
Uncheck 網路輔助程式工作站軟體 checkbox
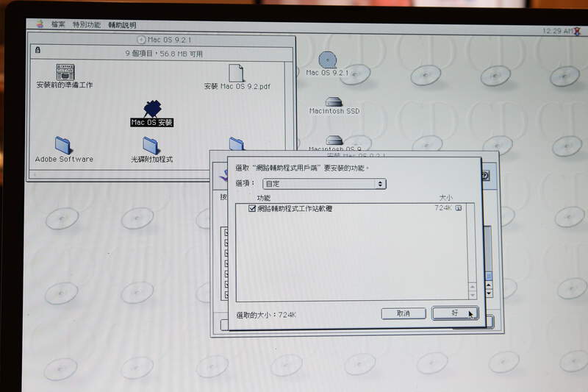click(x=252, y=208)
